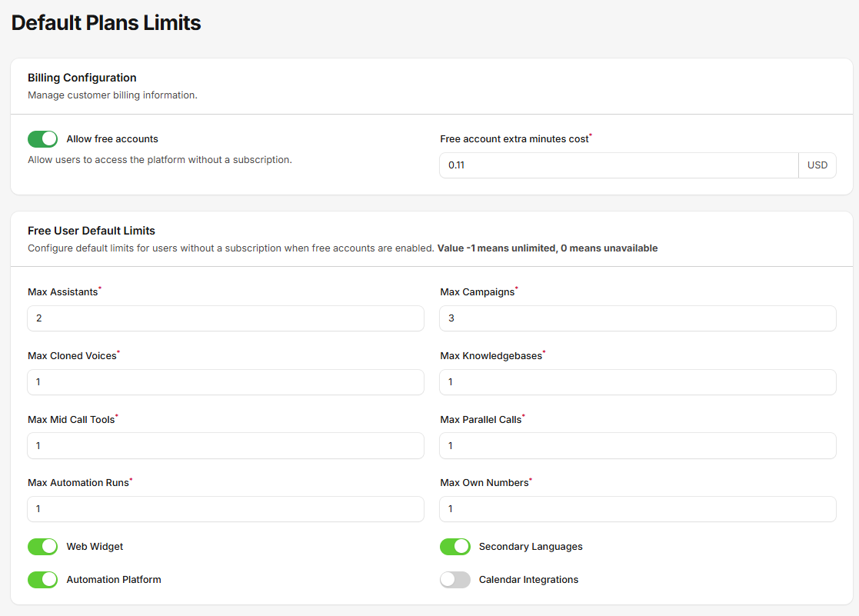Click the USD currency indicator
Image resolution: width=859 pixels, height=616 pixels.
coord(817,165)
